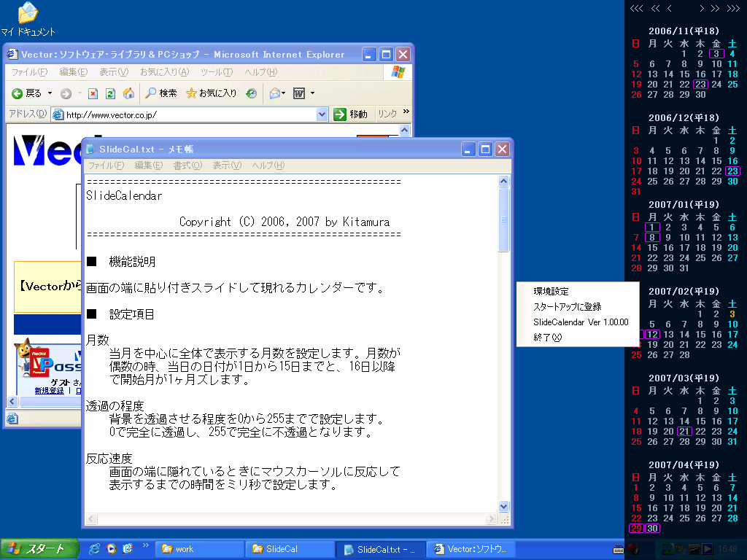Open the マイ ドキュメント desktop folder icon
The height and width of the screenshot is (560, 747).
pos(28,13)
